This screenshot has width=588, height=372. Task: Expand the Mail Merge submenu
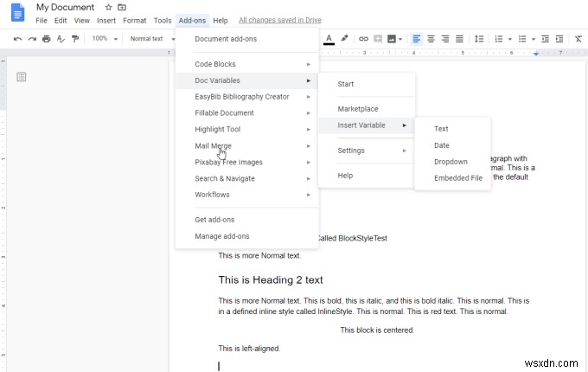[x=246, y=146]
